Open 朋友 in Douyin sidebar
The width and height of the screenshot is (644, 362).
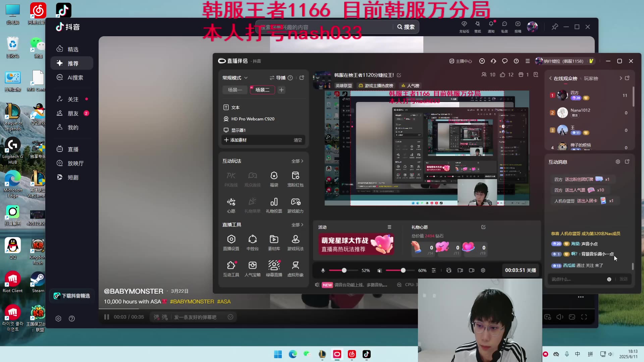[x=72, y=113]
